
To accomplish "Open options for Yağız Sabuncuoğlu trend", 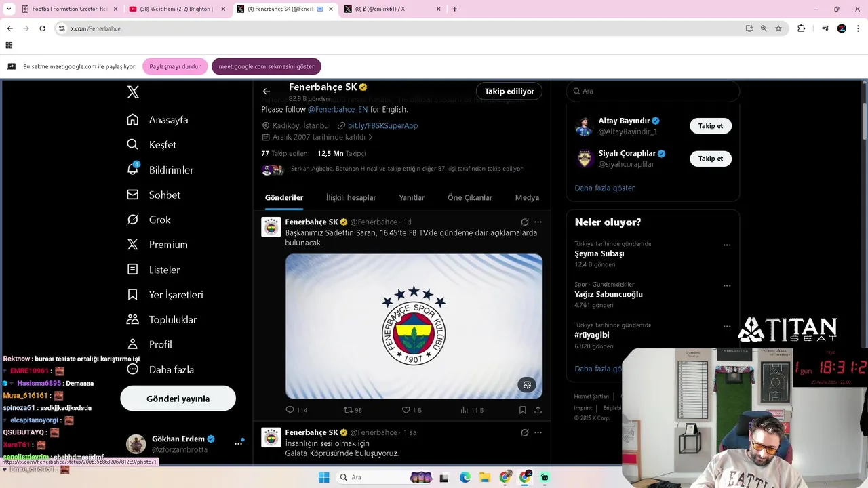I will pyautogui.click(x=727, y=286).
